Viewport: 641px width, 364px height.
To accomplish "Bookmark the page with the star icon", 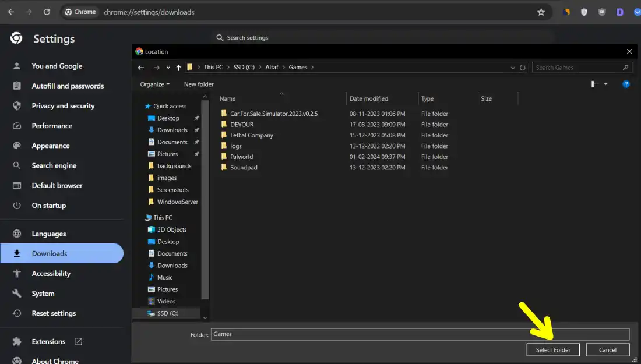I will (x=541, y=12).
